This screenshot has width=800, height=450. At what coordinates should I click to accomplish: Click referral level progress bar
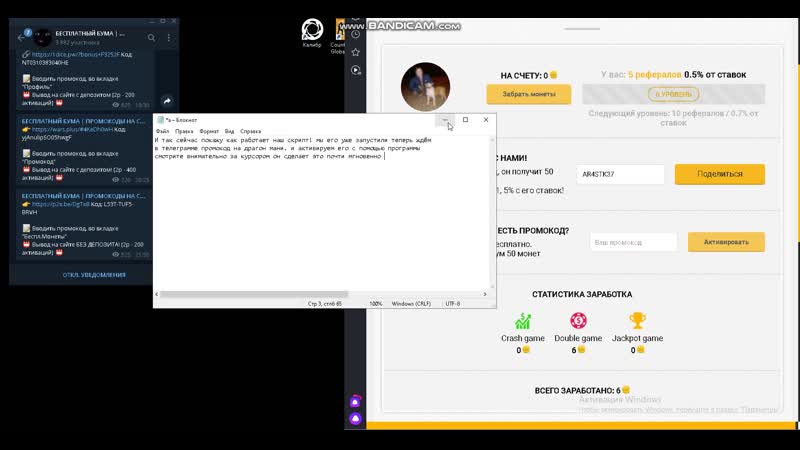click(x=673, y=94)
